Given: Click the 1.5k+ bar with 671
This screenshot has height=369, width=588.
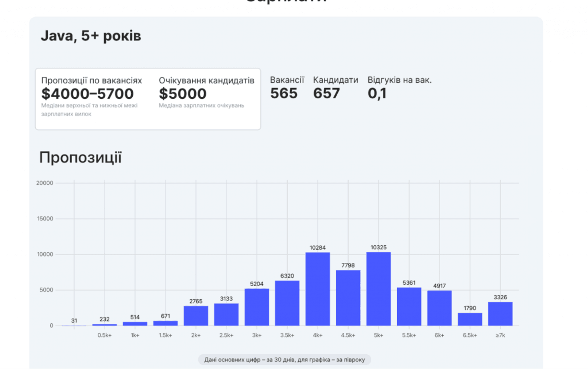Looking at the screenshot, I should point(165,323).
